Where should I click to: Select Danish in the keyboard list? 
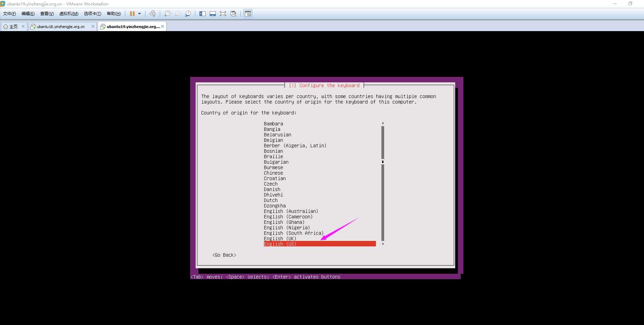(272, 189)
